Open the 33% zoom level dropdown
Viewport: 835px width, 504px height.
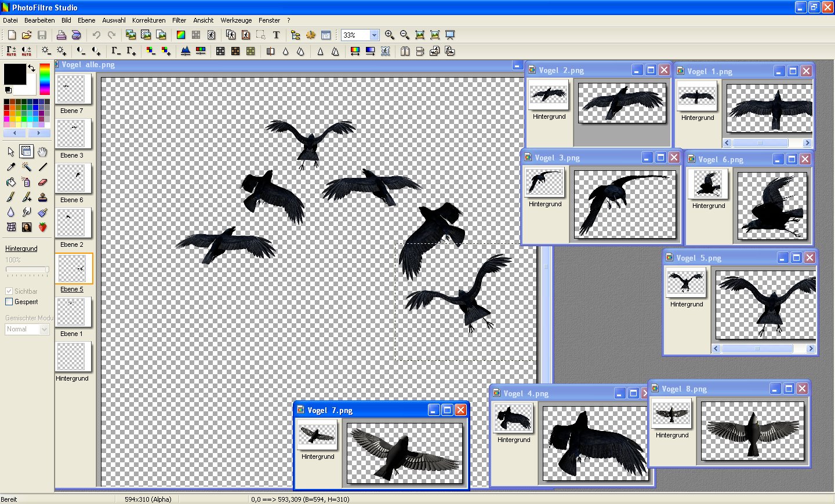point(374,35)
